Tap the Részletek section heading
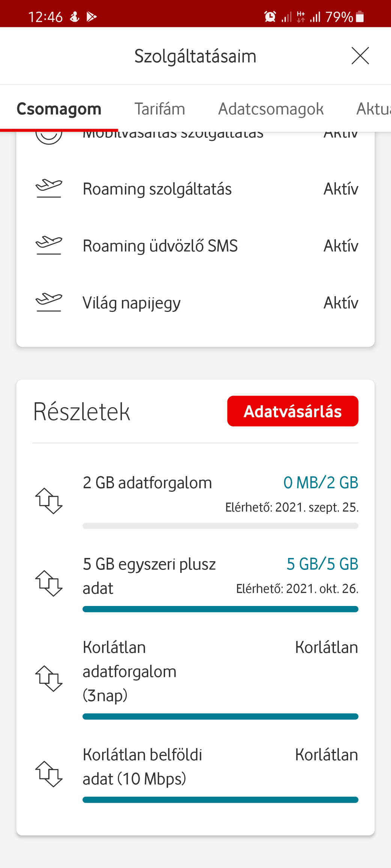The height and width of the screenshot is (868, 391). 82,412
